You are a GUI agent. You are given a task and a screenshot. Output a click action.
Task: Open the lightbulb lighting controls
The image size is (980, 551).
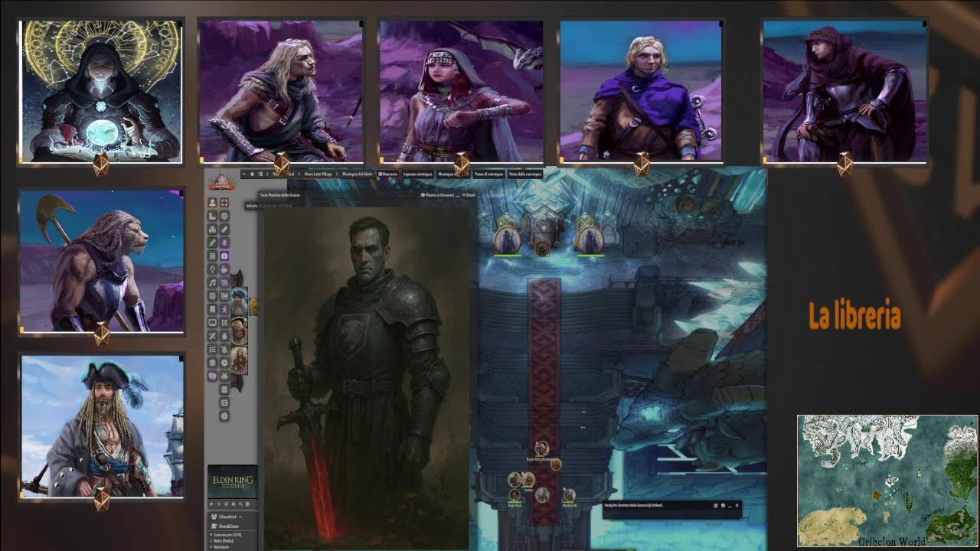click(212, 269)
